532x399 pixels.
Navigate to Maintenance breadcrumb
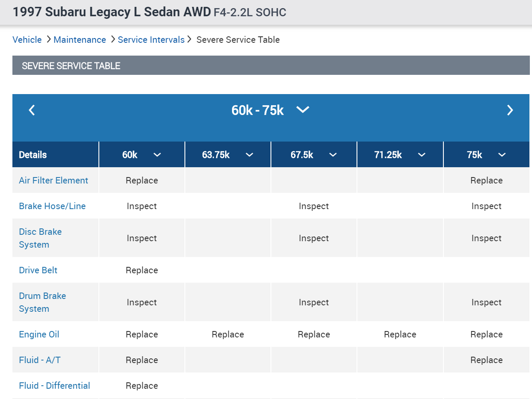(80, 40)
